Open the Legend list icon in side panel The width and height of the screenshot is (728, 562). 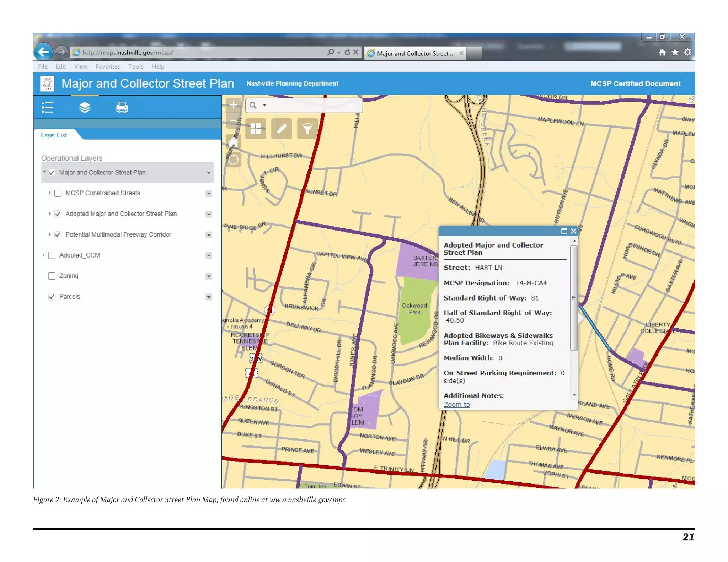(x=47, y=107)
